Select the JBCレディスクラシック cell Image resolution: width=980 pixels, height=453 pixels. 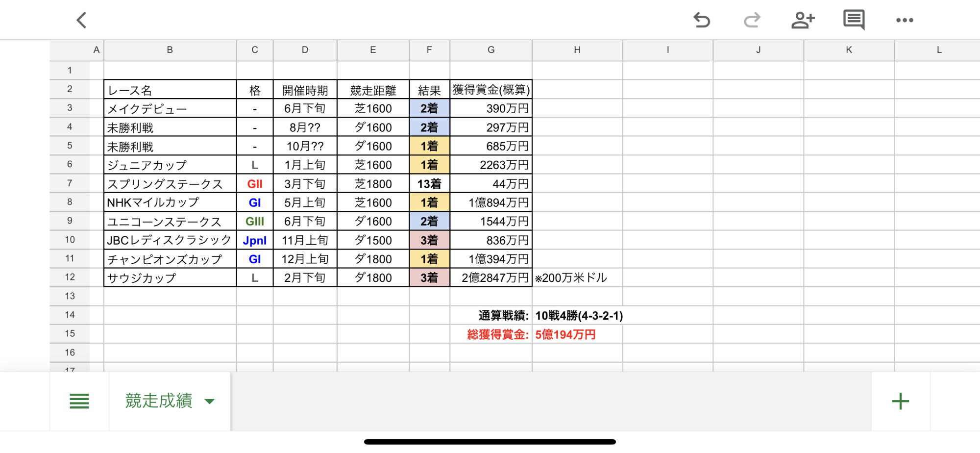point(170,240)
